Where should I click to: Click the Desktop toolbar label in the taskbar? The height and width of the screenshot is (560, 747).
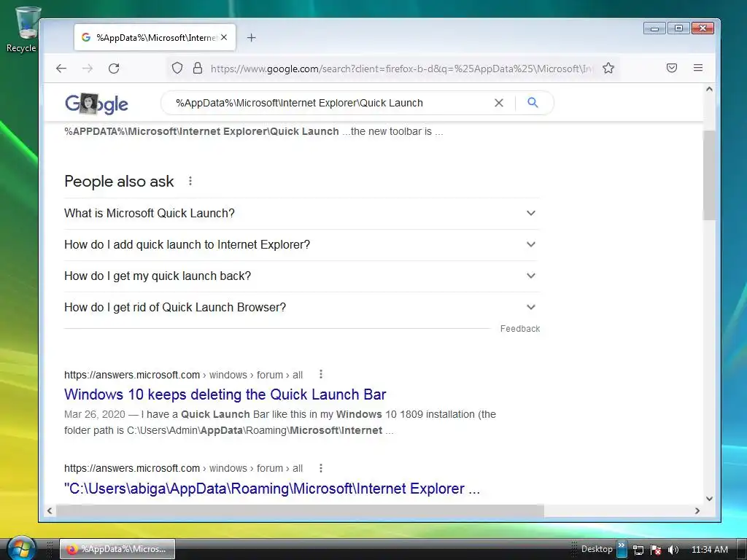click(597, 549)
